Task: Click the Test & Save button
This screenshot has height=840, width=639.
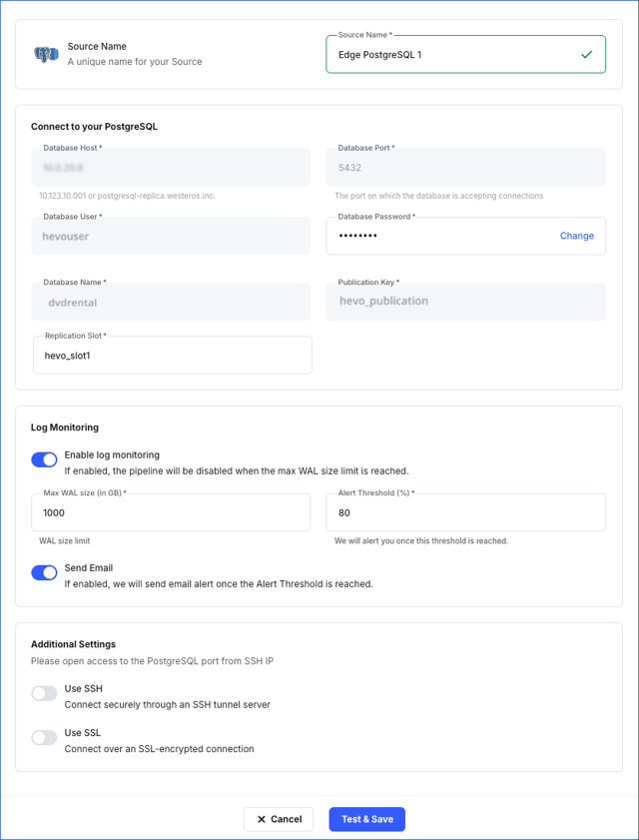Action: [366, 818]
